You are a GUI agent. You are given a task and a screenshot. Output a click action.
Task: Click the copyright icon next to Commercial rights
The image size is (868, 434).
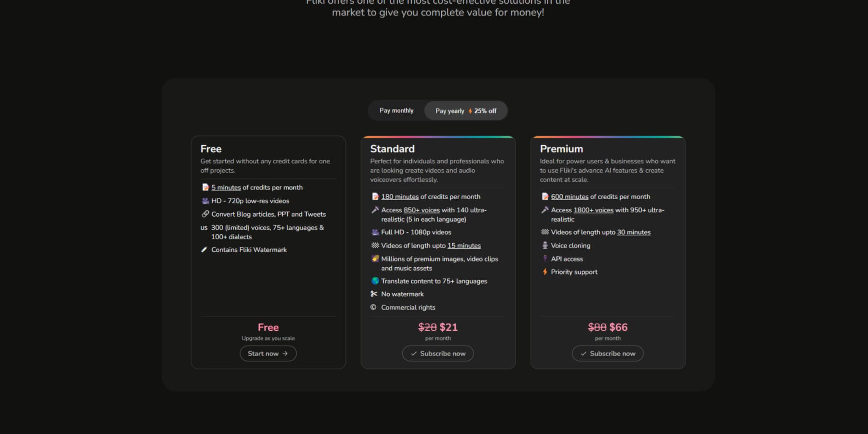click(x=373, y=307)
